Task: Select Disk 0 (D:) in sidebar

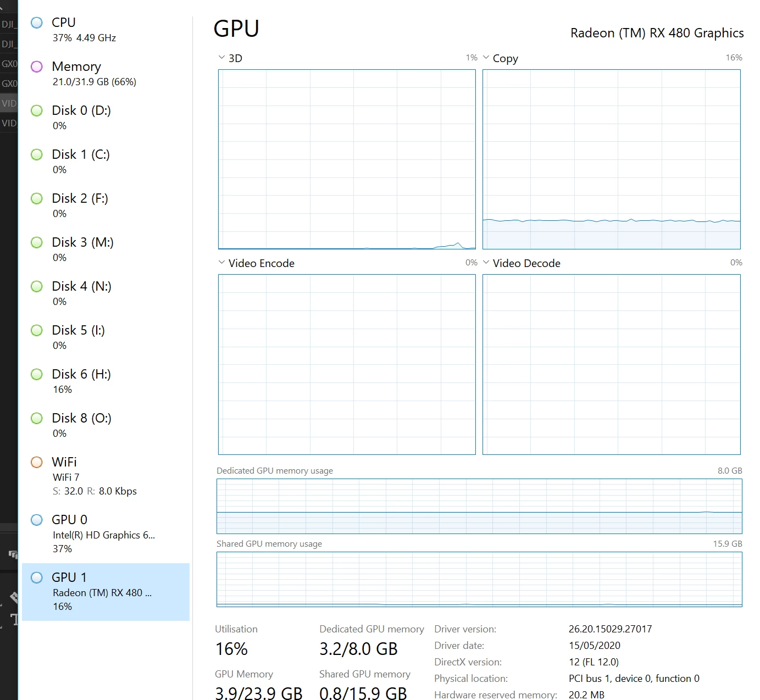Action: pos(106,118)
